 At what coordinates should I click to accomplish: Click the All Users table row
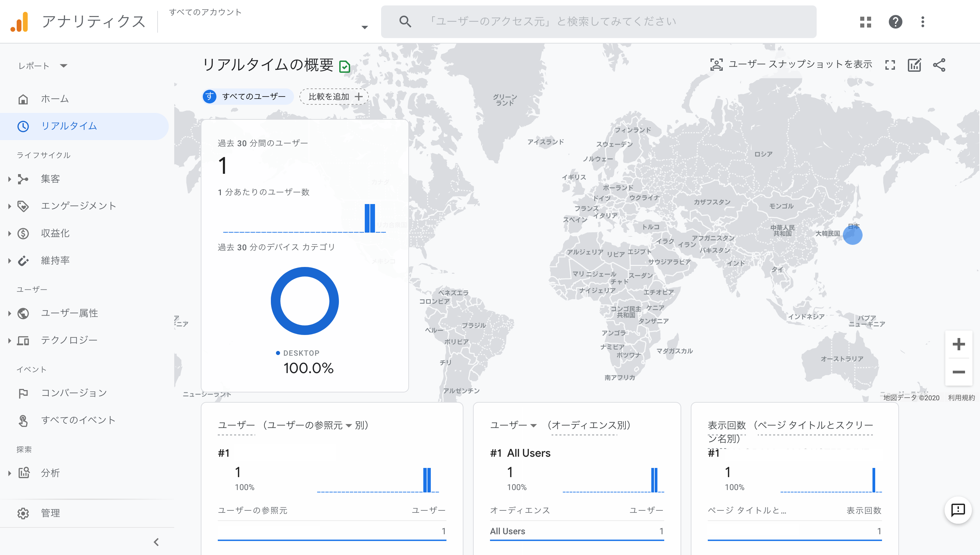pyautogui.click(x=576, y=531)
